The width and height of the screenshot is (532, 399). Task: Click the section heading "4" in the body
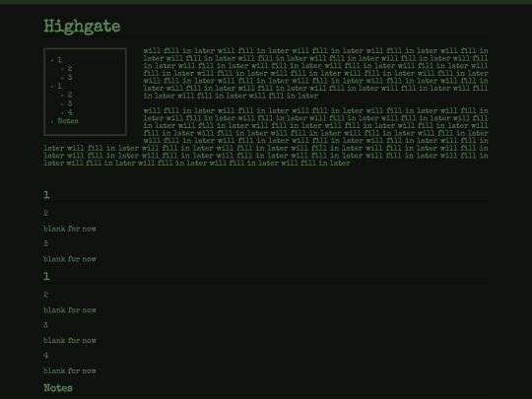click(x=45, y=356)
